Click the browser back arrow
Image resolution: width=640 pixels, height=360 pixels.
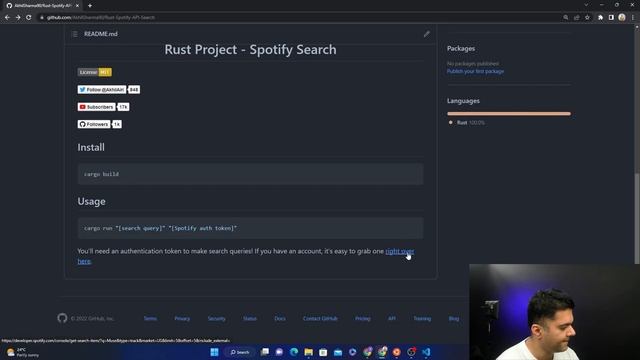pos(7,17)
